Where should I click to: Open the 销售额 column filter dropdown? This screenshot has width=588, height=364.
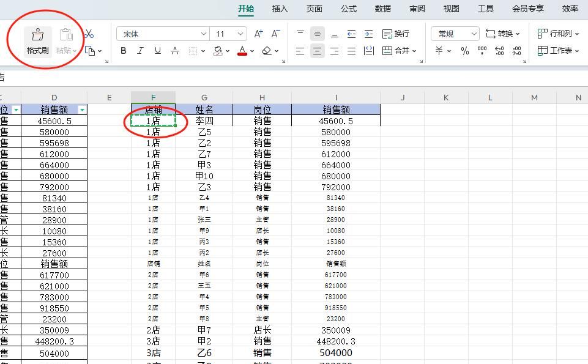point(82,109)
